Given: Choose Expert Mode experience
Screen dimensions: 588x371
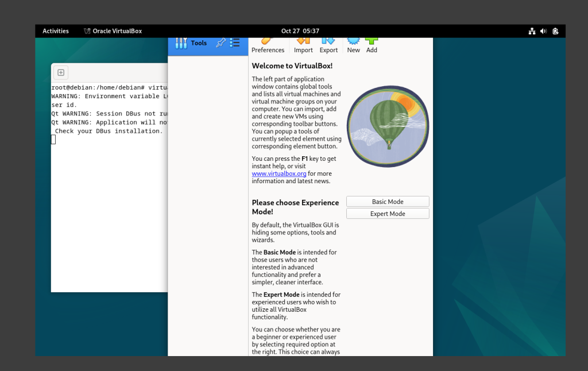Looking at the screenshot, I should pyautogui.click(x=388, y=214).
